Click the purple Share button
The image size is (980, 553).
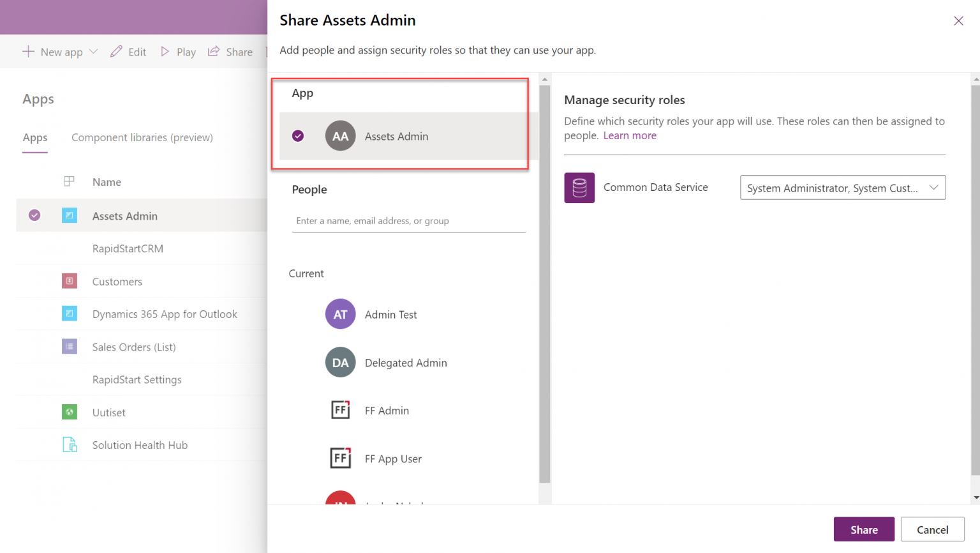click(x=864, y=529)
